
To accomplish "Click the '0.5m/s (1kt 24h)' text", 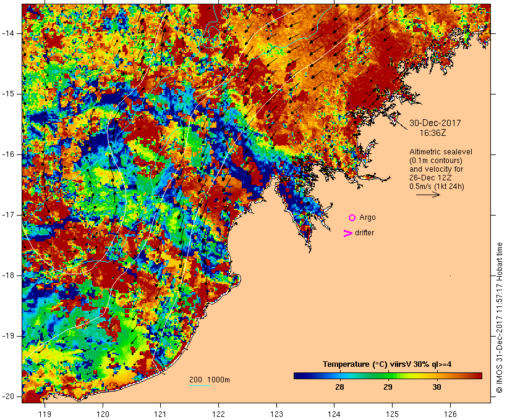I will pos(437,187).
